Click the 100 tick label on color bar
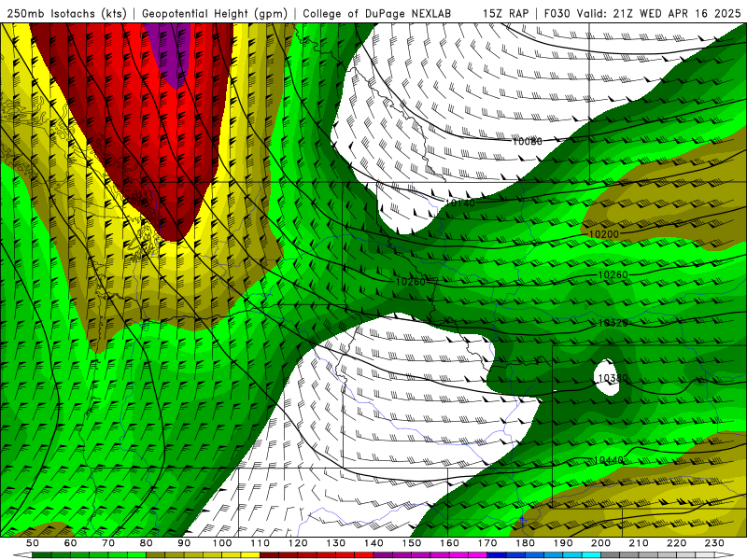747x560 pixels. pyautogui.click(x=222, y=543)
